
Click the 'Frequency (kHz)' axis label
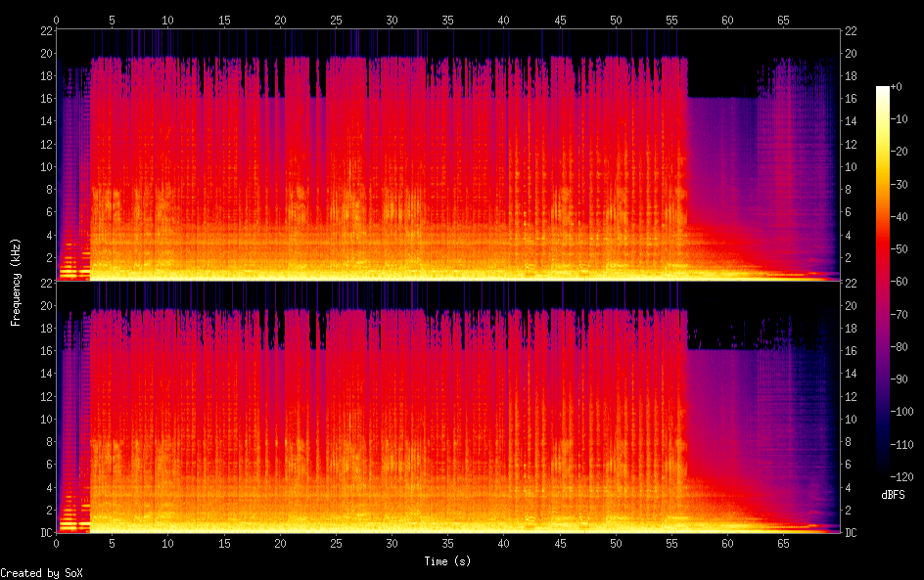pyautogui.click(x=16, y=282)
